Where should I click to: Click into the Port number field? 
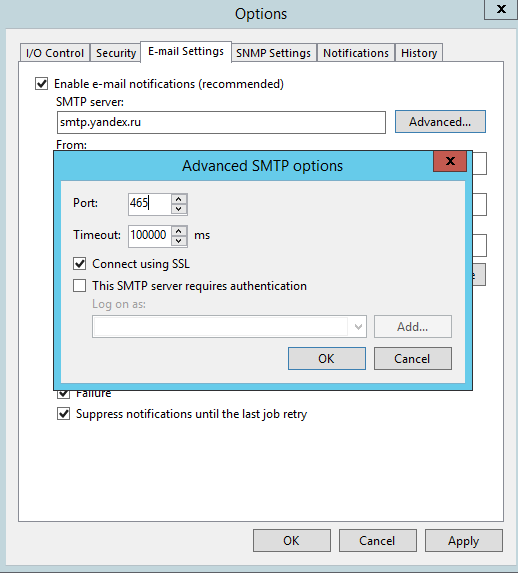tap(150, 204)
